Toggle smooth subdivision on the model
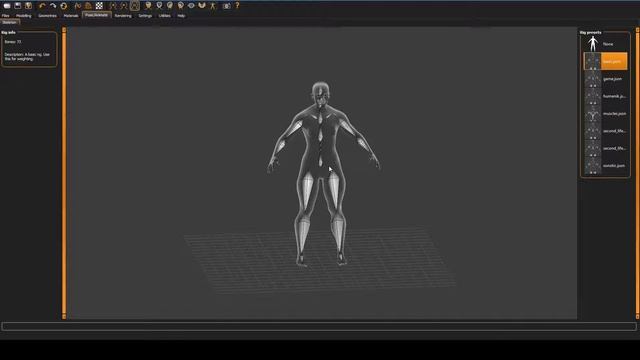Screen dimensions: 640x360 [x=78, y=6]
